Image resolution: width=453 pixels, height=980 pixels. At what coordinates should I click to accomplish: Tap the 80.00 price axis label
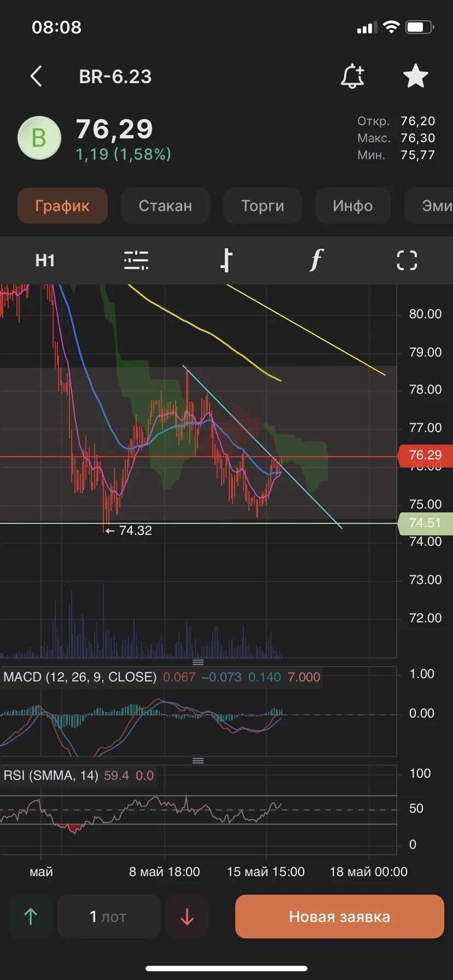(x=425, y=314)
